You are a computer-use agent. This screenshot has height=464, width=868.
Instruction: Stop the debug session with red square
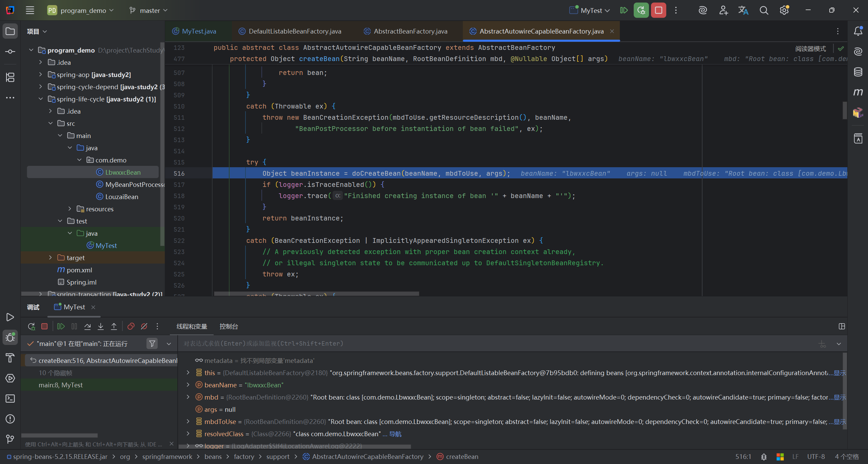click(x=44, y=326)
